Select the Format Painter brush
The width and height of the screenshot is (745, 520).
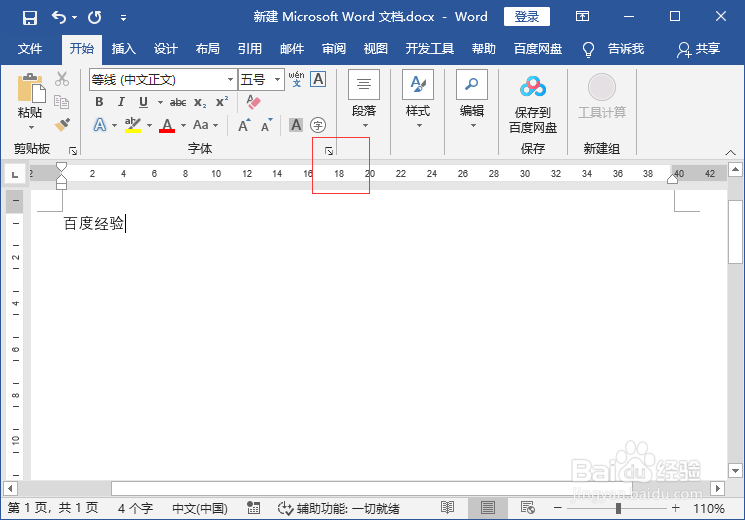click(x=62, y=125)
